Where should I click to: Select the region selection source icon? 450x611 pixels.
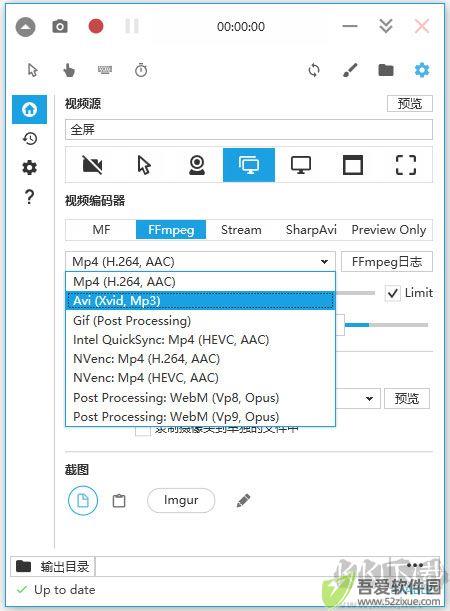click(406, 165)
